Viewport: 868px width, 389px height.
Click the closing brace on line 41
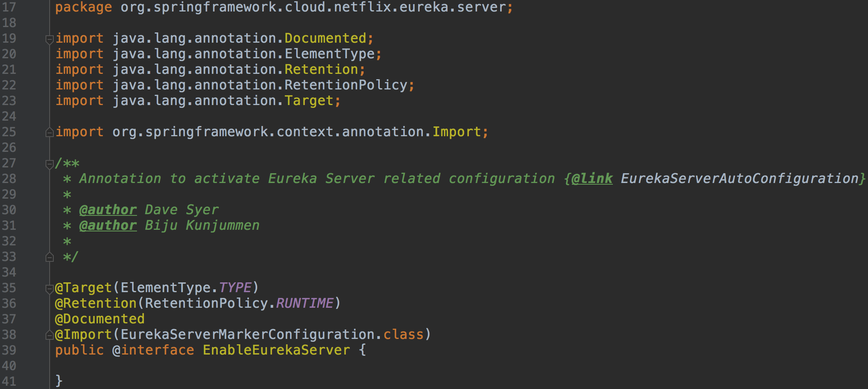pyautogui.click(x=59, y=381)
